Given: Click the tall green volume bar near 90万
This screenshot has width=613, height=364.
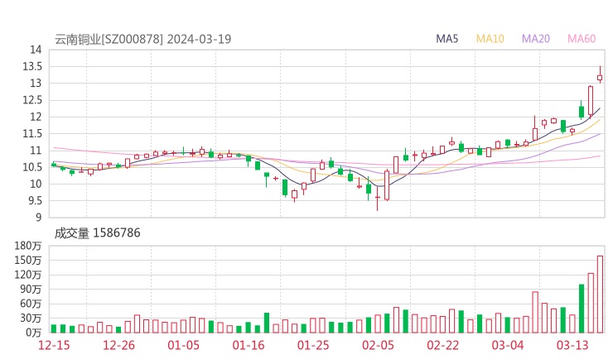Looking at the screenshot, I should click(x=582, y=309).
